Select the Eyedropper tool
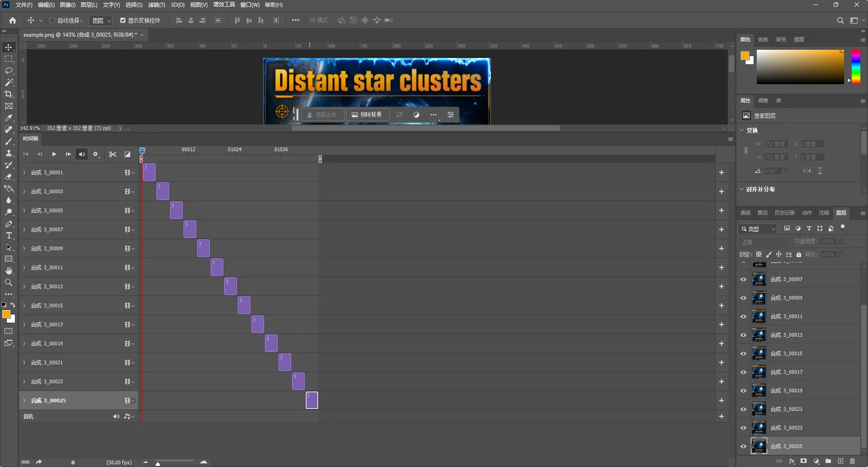The height and width of the screenshot is (467, 868). pos(9,118)
